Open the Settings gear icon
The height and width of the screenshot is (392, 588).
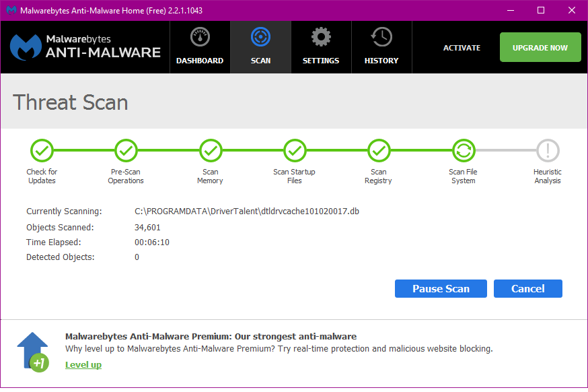pos(321,37)
